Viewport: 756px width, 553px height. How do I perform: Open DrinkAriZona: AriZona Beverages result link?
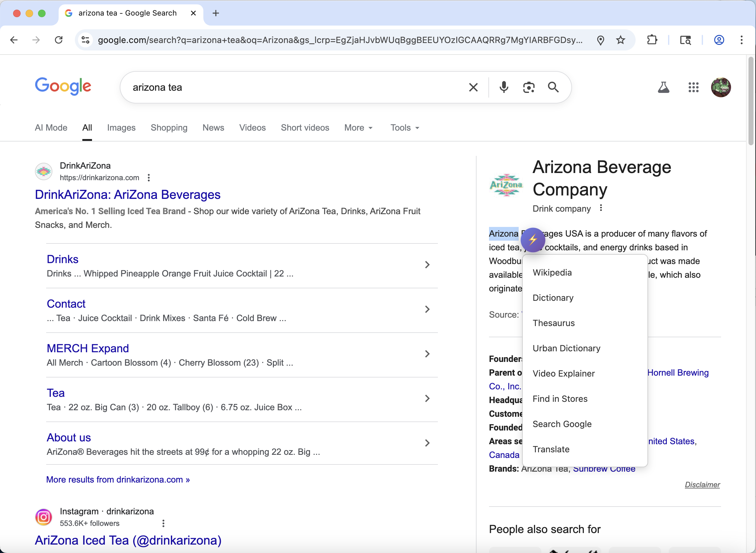pyautogui.click(x=128, y=195)
